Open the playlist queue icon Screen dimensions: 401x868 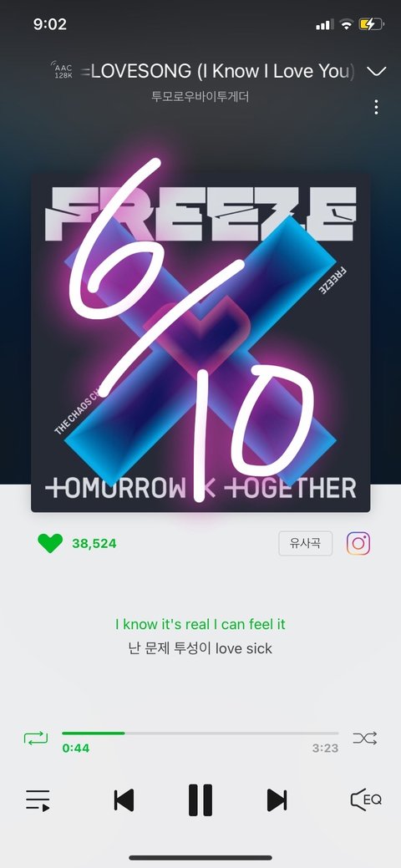coord(38,800)
